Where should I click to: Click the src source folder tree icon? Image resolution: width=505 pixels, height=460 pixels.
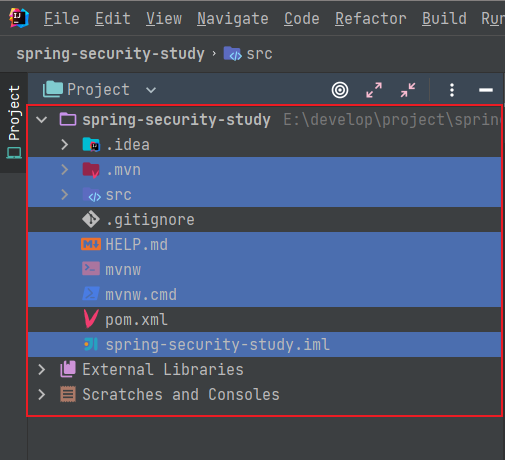point(92,195)
